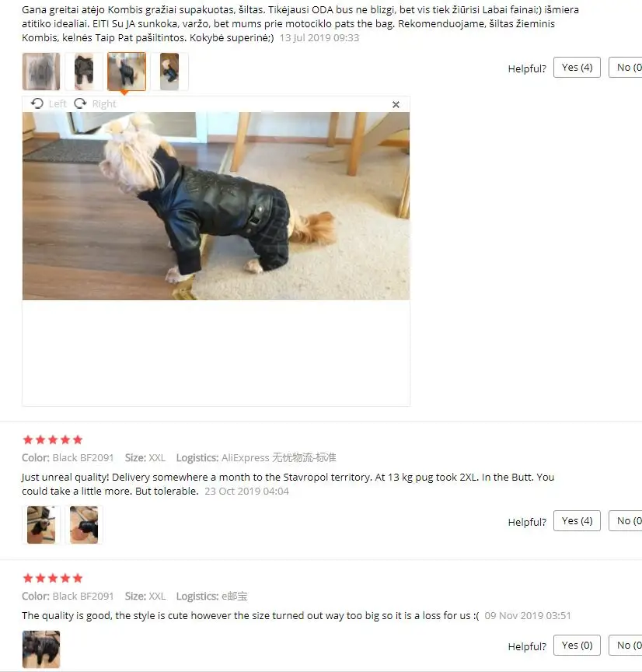642x672 pixels.
Task: Open the black dog thumbnail in the last review
Action: [41, 649]
